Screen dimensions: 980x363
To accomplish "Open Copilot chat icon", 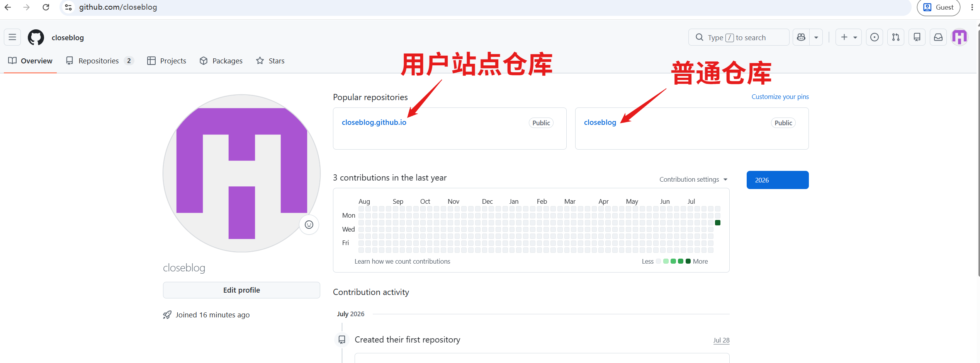I will point(801,37).
